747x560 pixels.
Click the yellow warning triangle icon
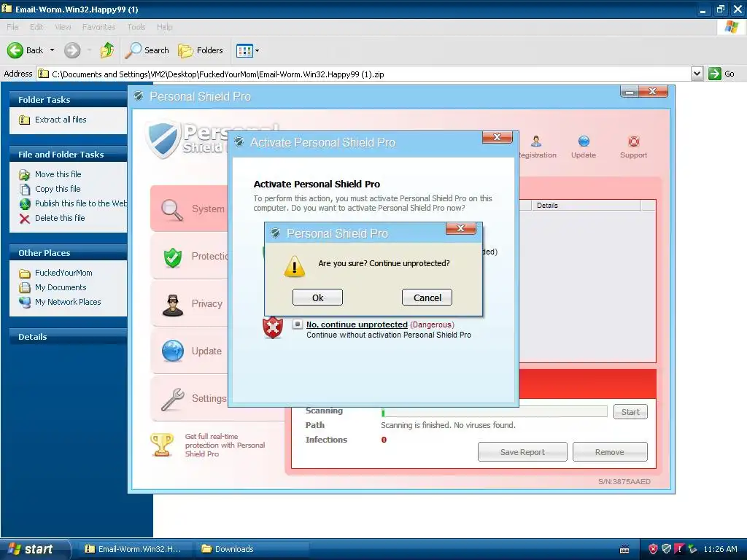(295, 266)
